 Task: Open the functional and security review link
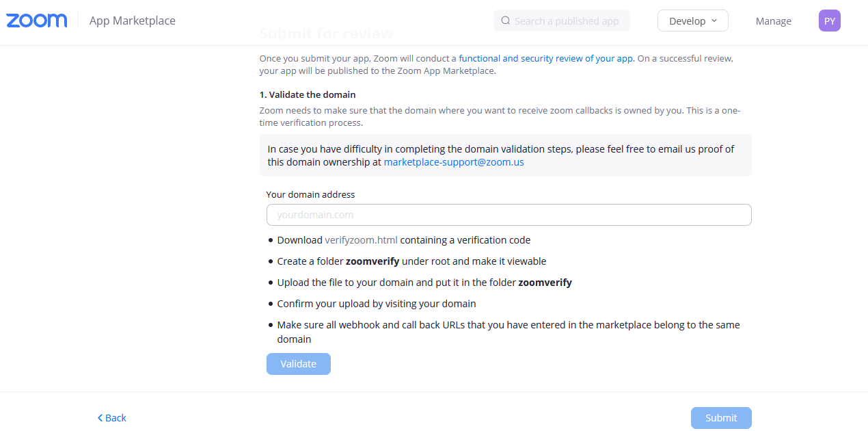[546, 58]
